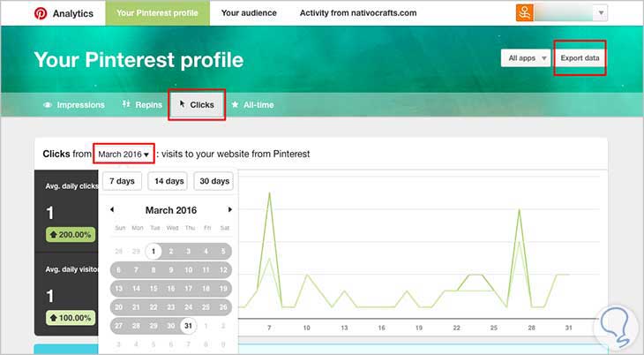
Task: Pick March 3 in the calendar
Action: tap(188, 251)
